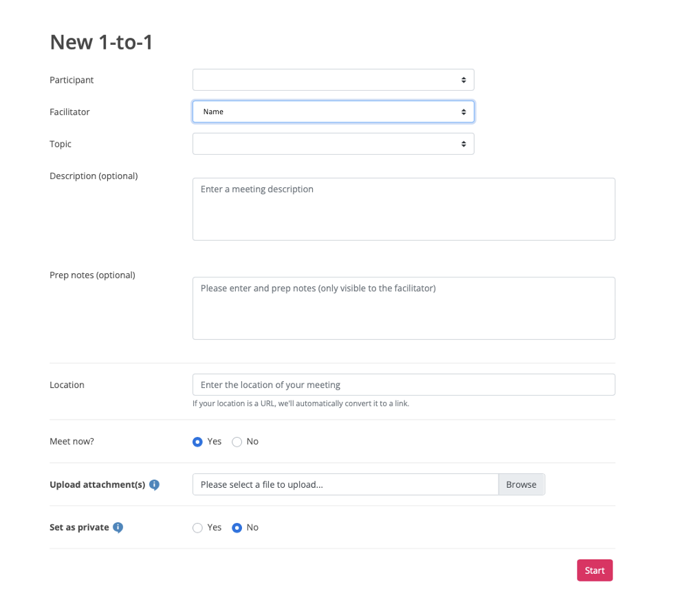
Task: Click into the Prep notes text area
Action: pyautogui.click(x=404, y=308)
